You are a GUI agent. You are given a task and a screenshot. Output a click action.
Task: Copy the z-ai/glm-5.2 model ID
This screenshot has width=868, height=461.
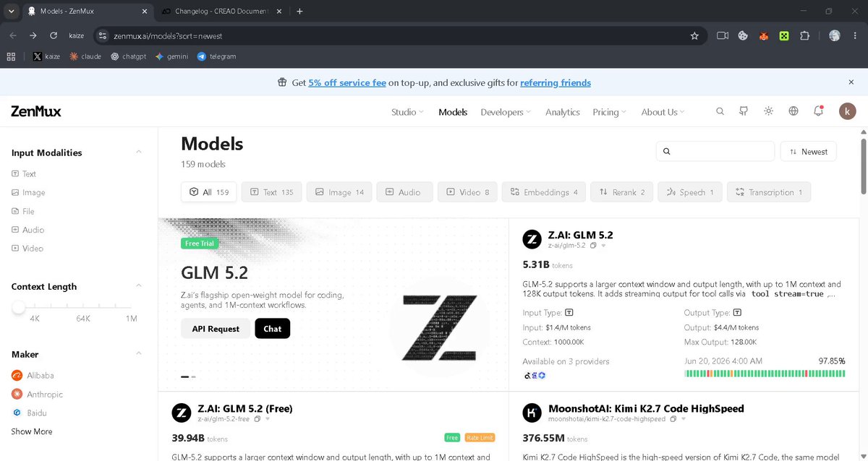[593, 246]
